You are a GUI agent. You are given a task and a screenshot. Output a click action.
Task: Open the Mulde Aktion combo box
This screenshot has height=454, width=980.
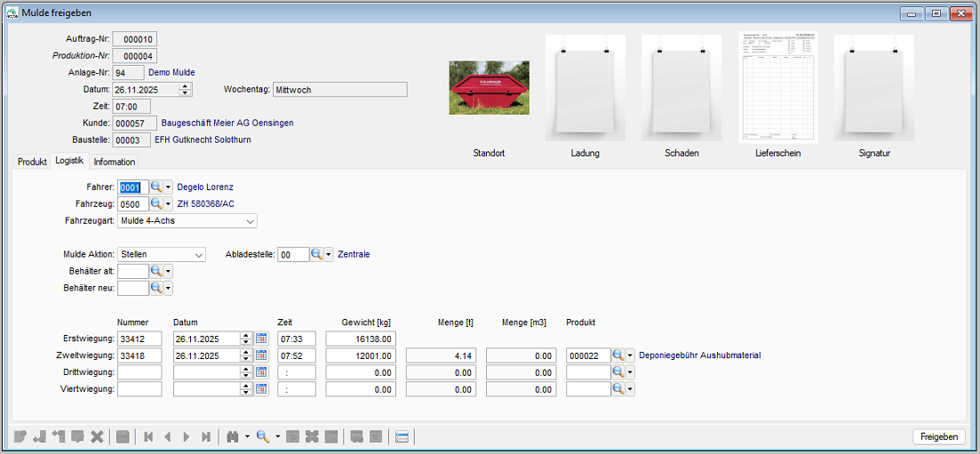tap(198, 254)
